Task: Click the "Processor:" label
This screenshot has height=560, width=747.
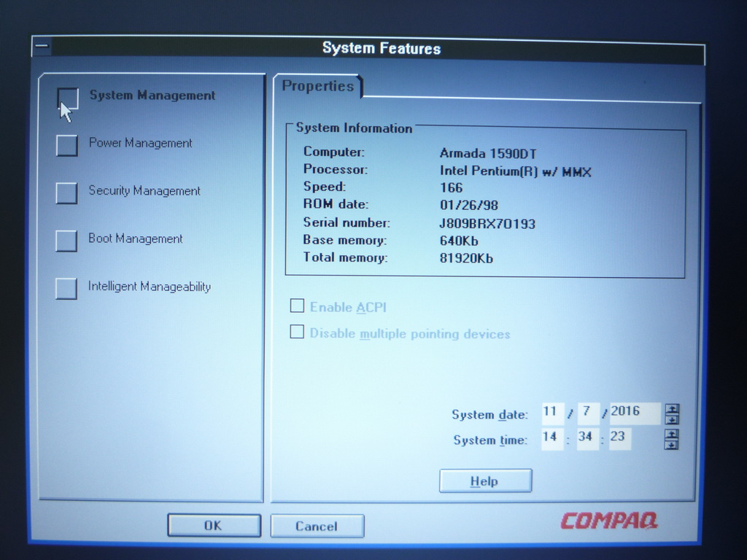Action: click(x=336, y=169)
